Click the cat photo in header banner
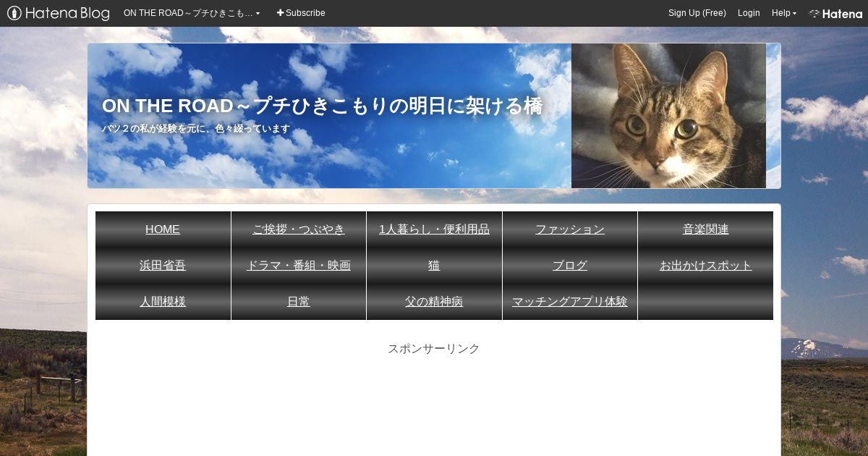868x456 pixels. [668, 116]
